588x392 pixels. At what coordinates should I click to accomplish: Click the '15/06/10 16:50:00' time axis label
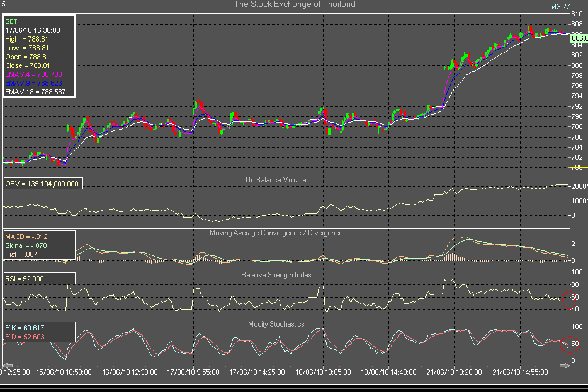(64, 372)
